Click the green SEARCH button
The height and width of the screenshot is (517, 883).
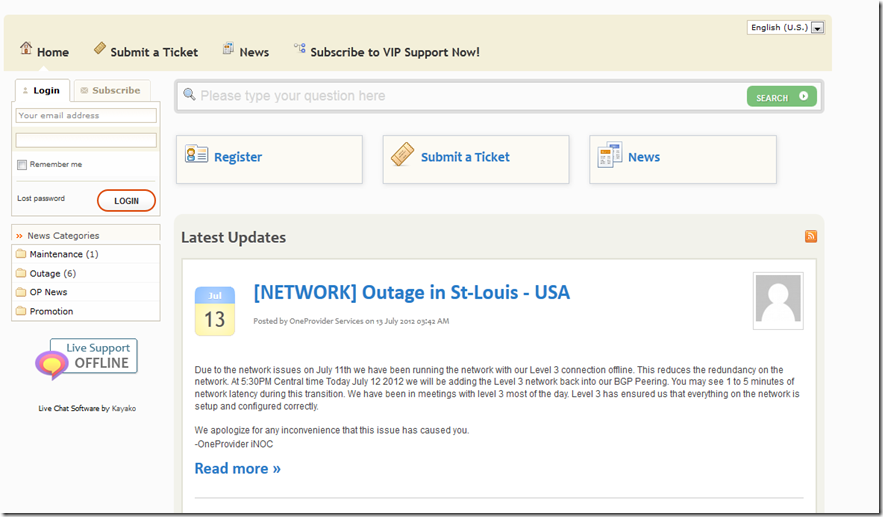(782, 96)
